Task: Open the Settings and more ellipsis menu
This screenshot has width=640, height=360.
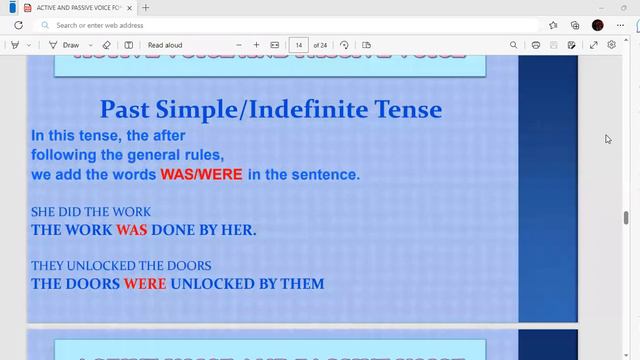Action: 620,25
